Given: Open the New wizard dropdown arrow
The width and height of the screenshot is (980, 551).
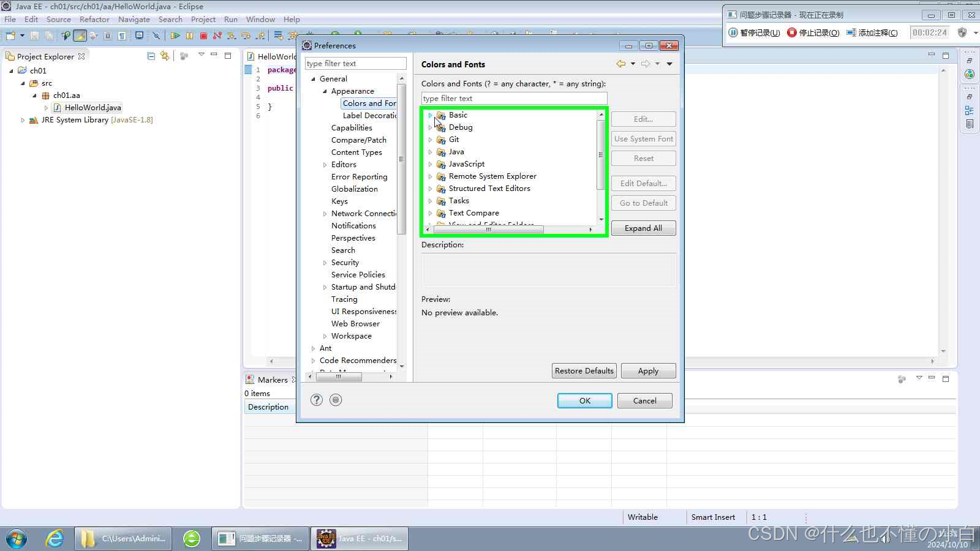Looking at the screenshot, I should point(22,36).
